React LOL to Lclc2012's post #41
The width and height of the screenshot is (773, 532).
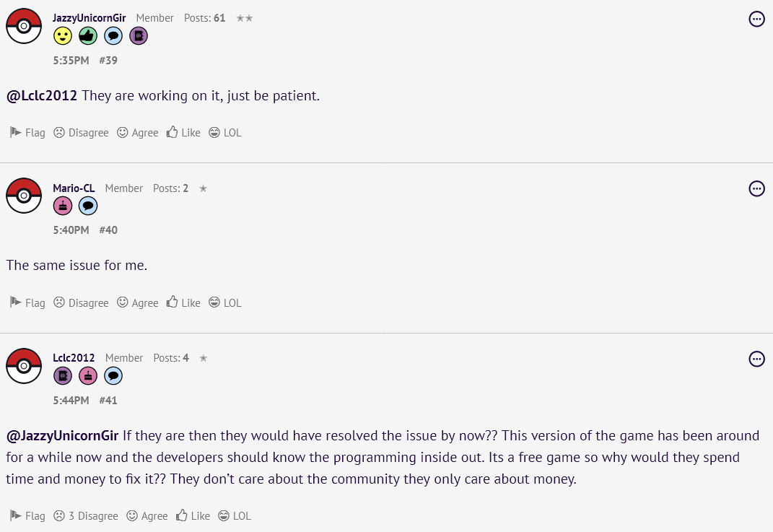235,515
